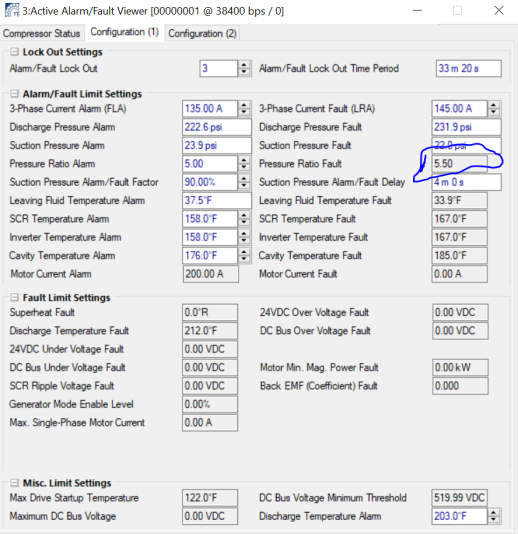The image size is (518, 534).
Task: Click the application icon in title bar
Action: pos(12,10)
